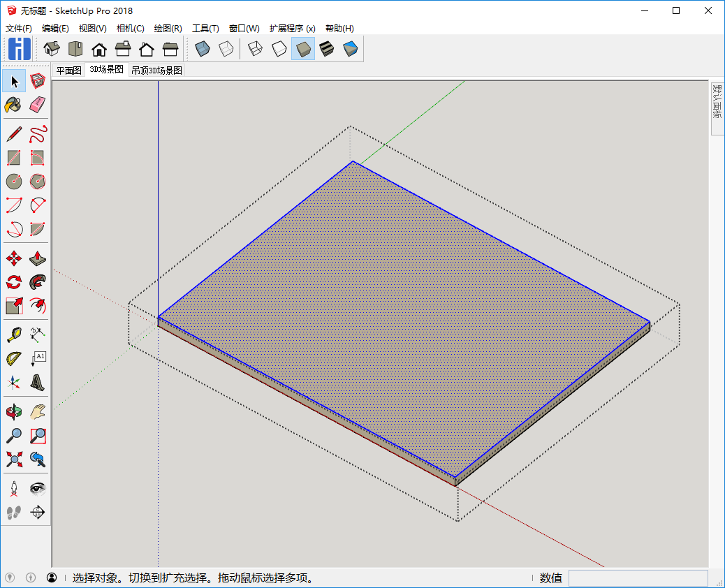Toggle X-Ray face style

click(x=203, y=49)
